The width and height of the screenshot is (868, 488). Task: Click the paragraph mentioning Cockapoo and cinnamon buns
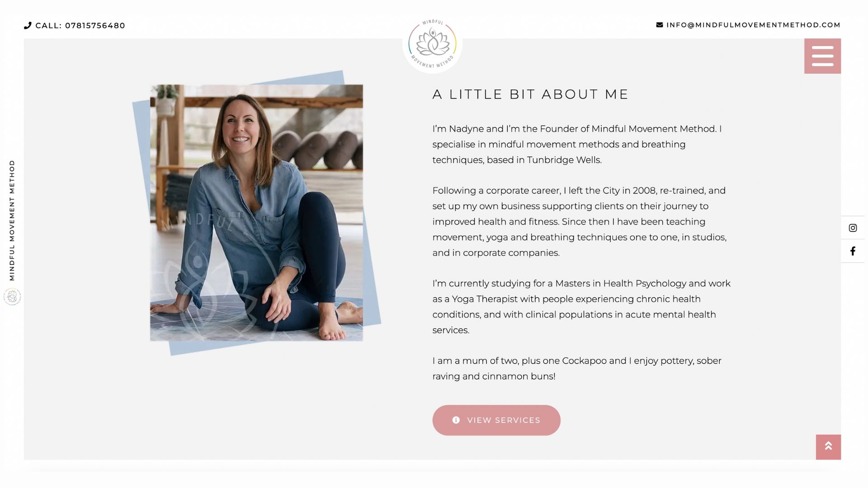(577, 368)
